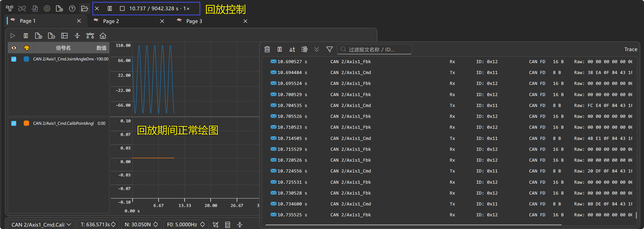Open the orange color swatch of CalibPointAngl
Viewport: 644px width, 229px height.
point(27,123)
